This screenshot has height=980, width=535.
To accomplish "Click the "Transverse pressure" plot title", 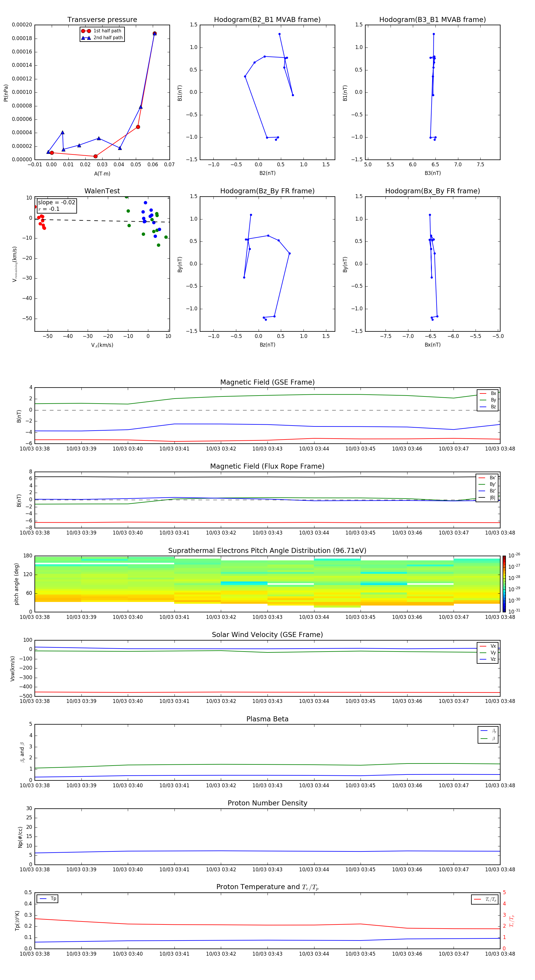I will (x=102, y=20).
